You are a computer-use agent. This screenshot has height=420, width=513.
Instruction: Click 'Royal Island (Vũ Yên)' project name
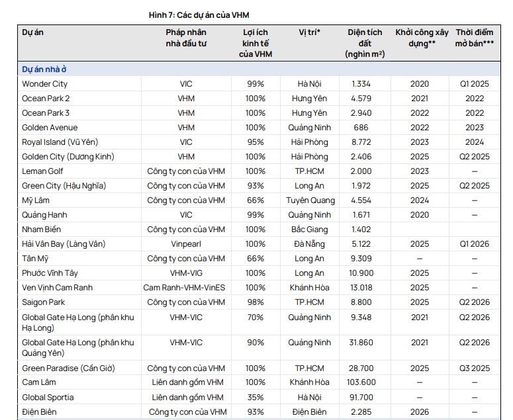click(x=60, y=142)
